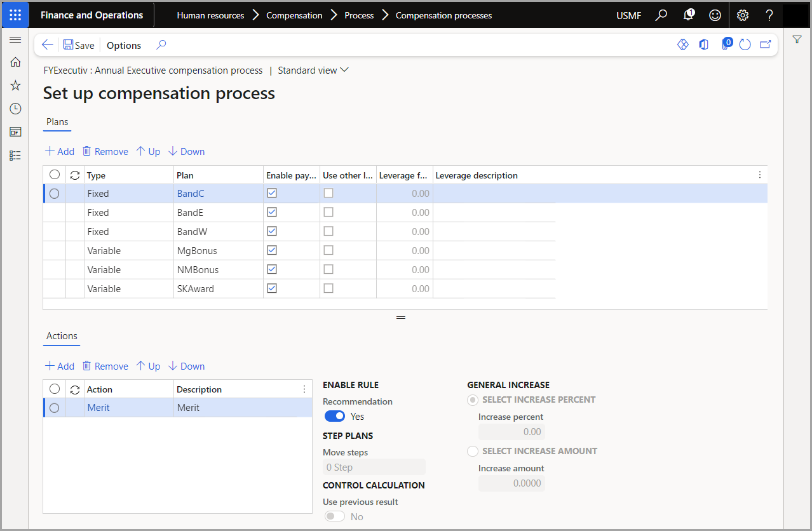Click the Open in Office icon

click(x=703, y=44)
